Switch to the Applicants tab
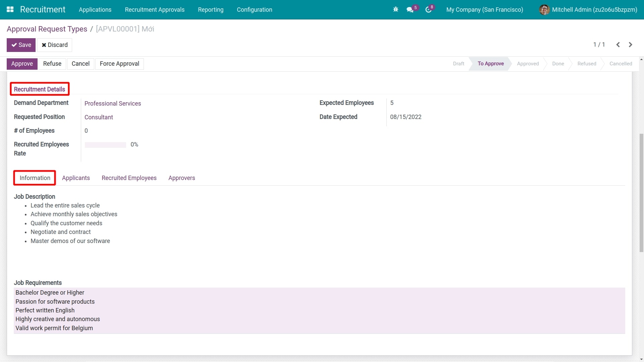Image resolution: width=644 pixels, height=362 pixels. [76, 178]
